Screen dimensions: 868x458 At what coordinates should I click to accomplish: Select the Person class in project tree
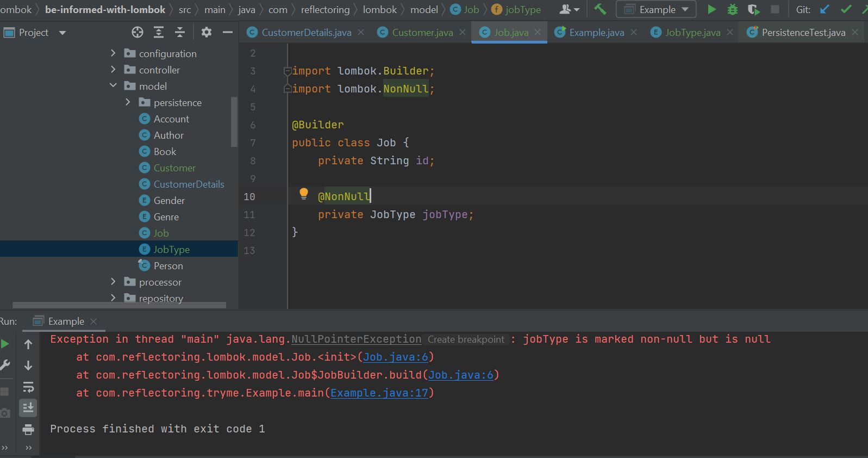point(168,265)
